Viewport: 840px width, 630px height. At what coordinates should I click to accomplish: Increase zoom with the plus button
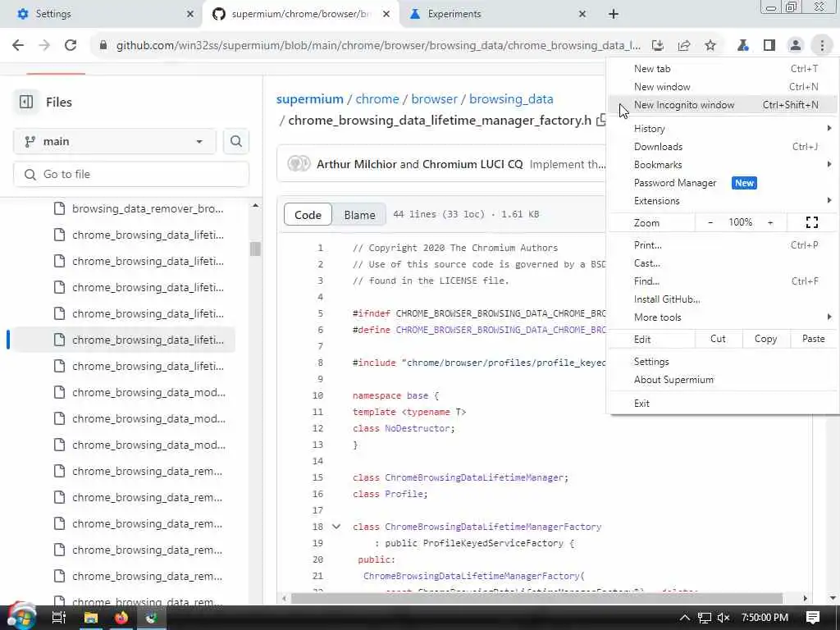[769, 222]
